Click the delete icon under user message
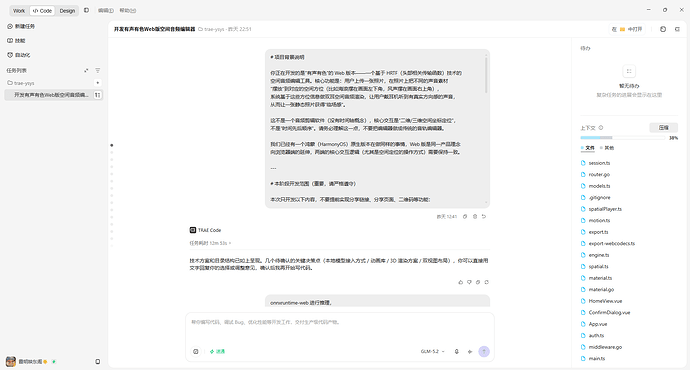The height and width of the screenshot is (370, 690). pyautogui.click(x=475, y=216)
